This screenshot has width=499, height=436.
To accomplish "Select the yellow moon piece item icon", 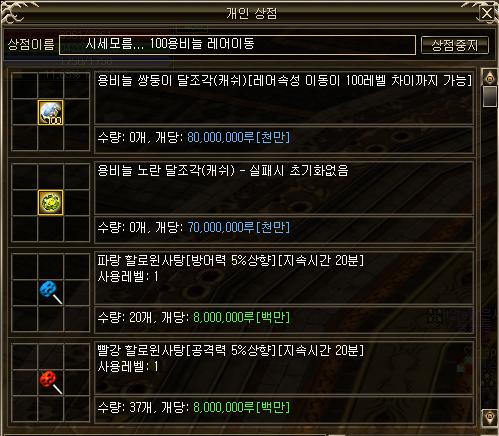I will [x=50, y=202].
